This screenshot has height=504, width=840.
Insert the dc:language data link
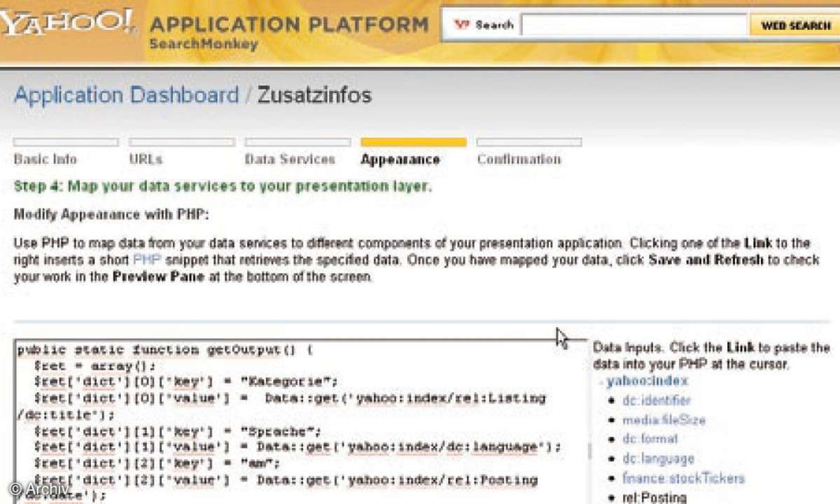click(x=658, y=458)
